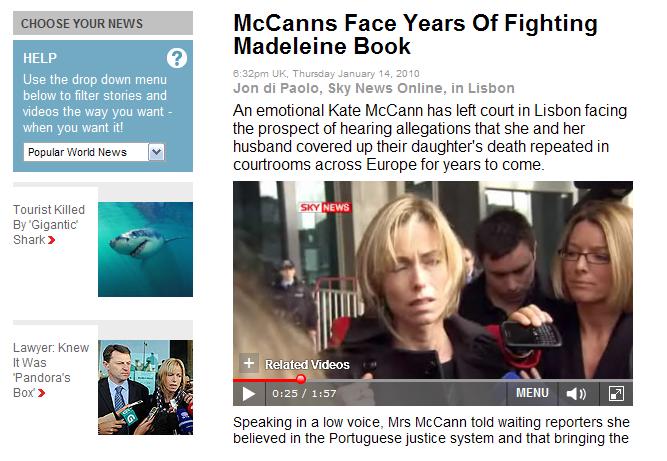Click the help question mark icon
The width and height of the screenshot is (667, 461).
177,58
